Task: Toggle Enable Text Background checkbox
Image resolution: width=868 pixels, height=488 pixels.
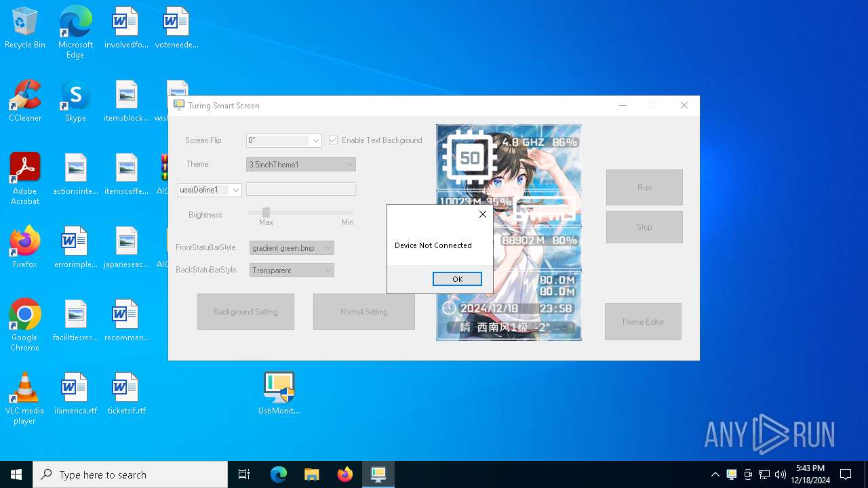Action: pyautogui.click(x=334, y=140)
